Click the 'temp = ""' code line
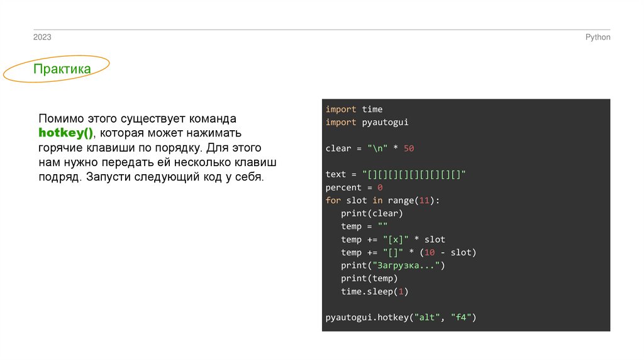This screenshot has height=361, width=644. point(364,226)
